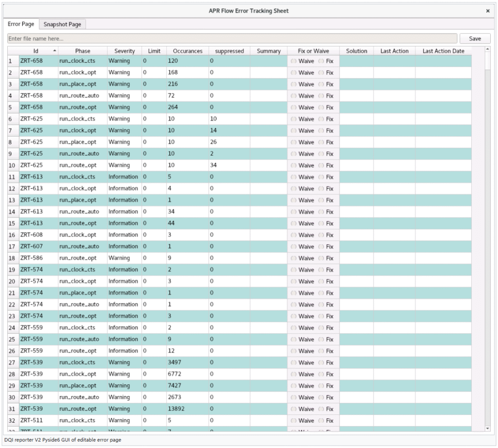The height and width of the screenshot is (448, 498).
Task: Open the Error Page tab
Action: click(21, 24)
